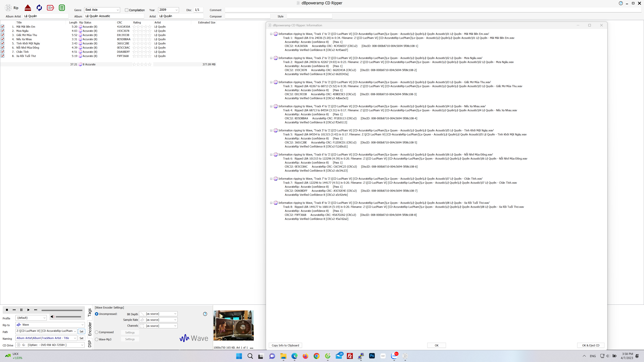Click the rating stars for Chân Tình
Viewport: 644px width, 362px height.
coord(142,52)
